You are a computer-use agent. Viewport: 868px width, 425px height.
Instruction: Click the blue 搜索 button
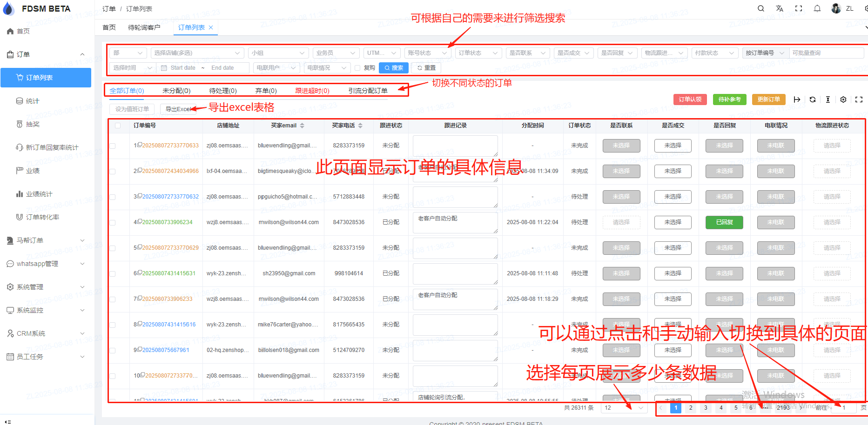pyautogui.click(x=393, y=68)
